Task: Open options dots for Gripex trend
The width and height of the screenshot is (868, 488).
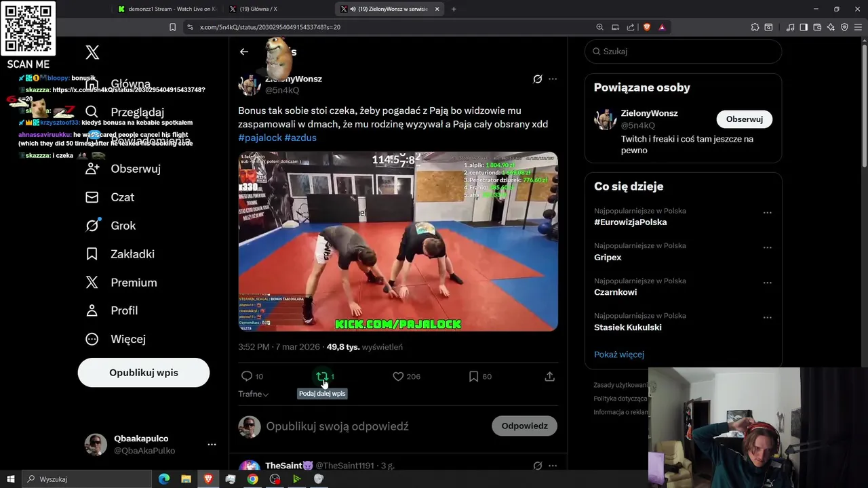Action: click(768, 247)
